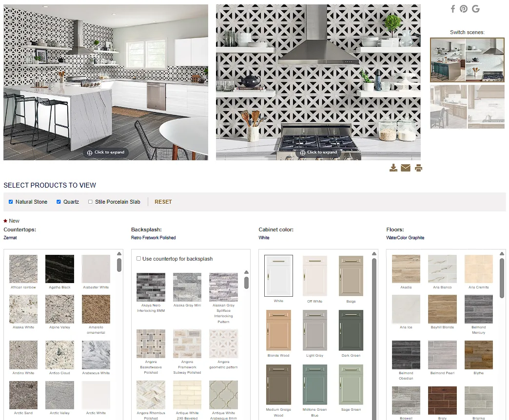Image resolution: width=509 pixels, height=420 pixels.
Task: Share on Facebook icon
Action: (x=453, y=9)
